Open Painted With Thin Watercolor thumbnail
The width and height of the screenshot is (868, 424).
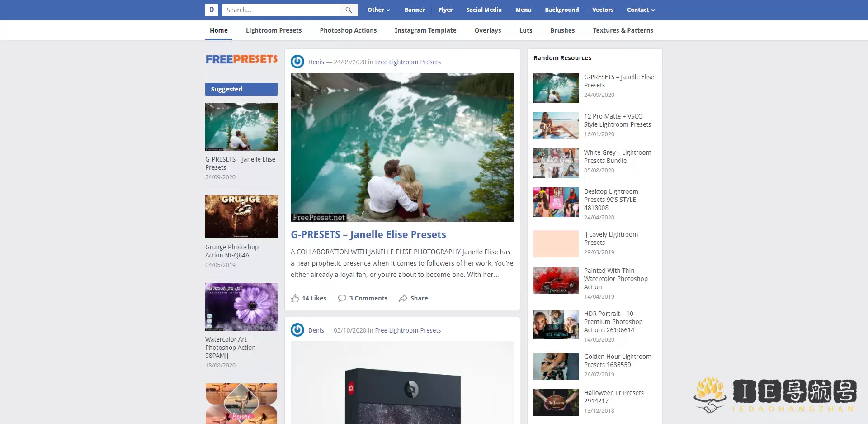click(556, 280)
